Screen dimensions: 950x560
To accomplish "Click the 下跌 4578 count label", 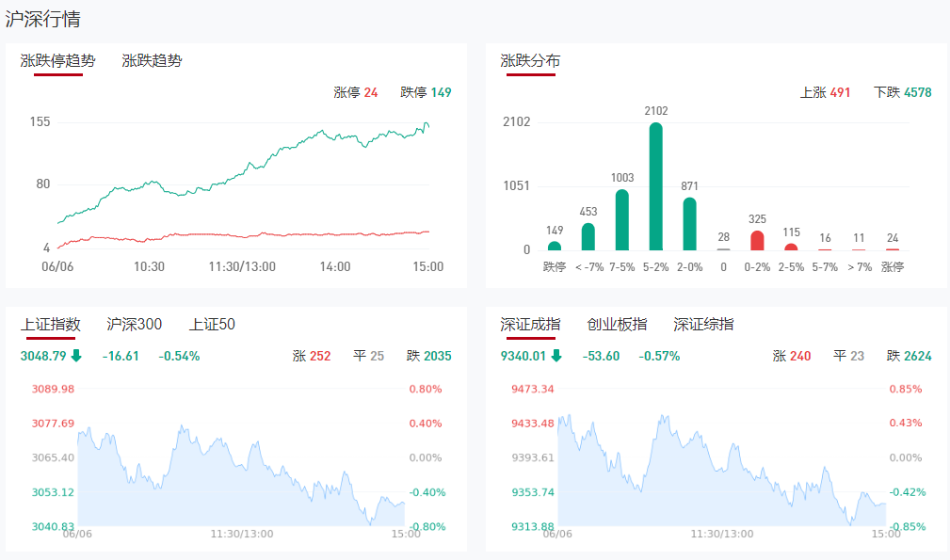I will click(x=902, y=92).
